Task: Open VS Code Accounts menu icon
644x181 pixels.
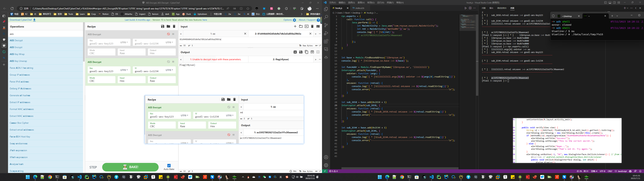Action: click(x=326, y=157)
